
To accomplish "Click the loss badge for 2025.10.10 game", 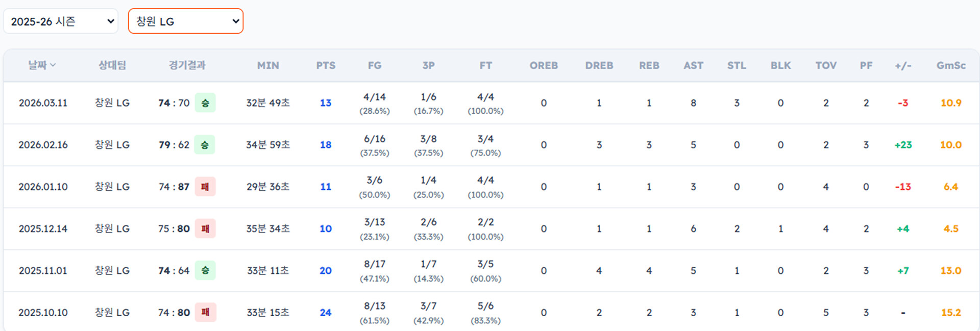I will (x=205, y=312).
